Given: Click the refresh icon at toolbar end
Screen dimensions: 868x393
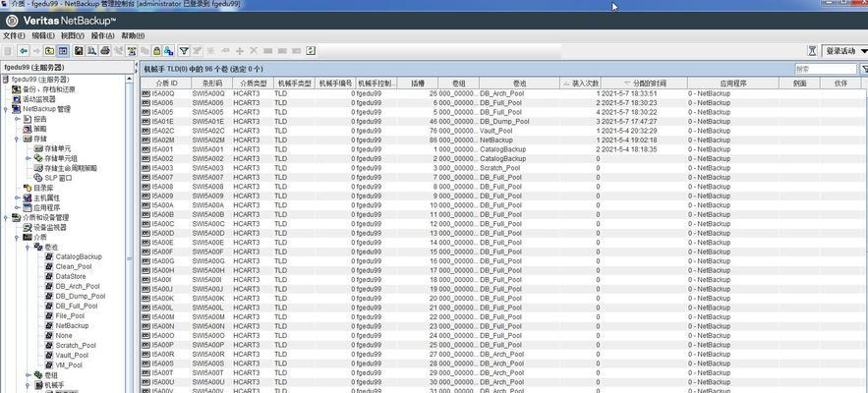Looking at the screenshot, I should [311, 51].
